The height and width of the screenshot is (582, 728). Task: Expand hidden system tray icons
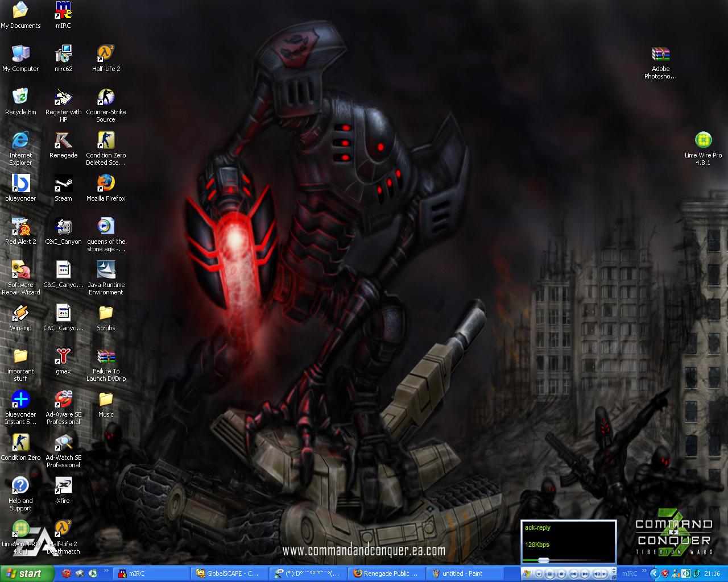coord(654,573)
